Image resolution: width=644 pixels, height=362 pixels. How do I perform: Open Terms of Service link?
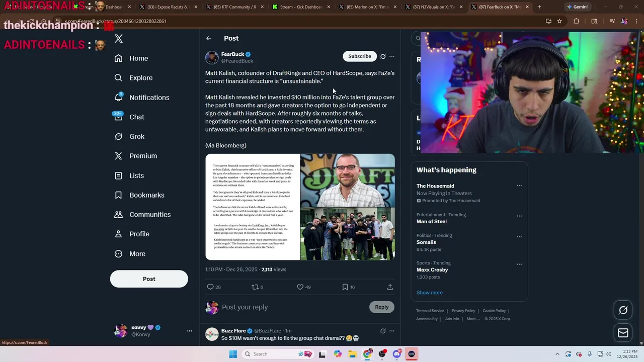point(430,311)
